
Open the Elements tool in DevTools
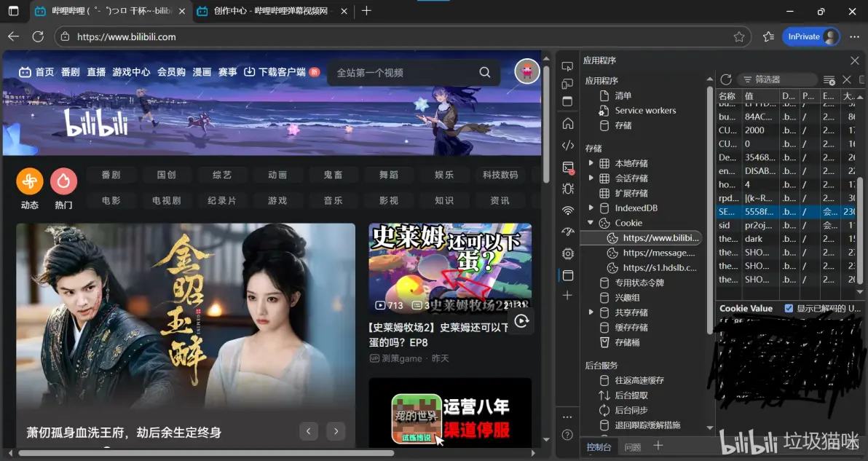point(568,145)
